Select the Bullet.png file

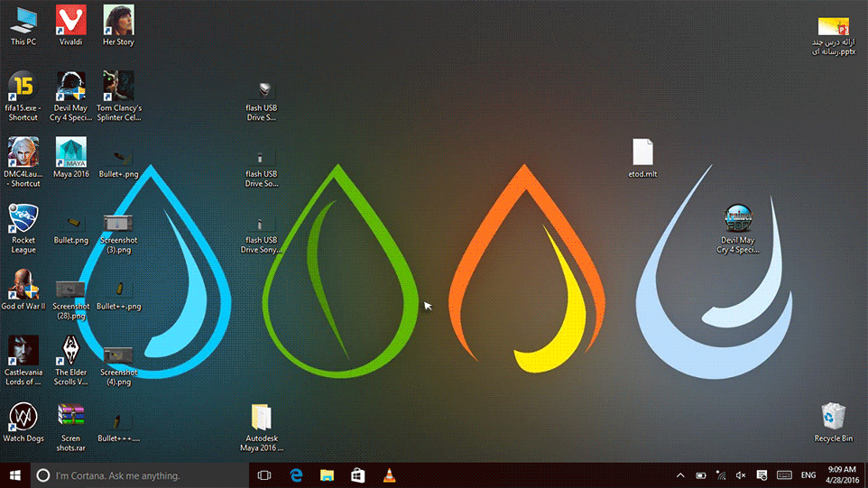(71, 230)
